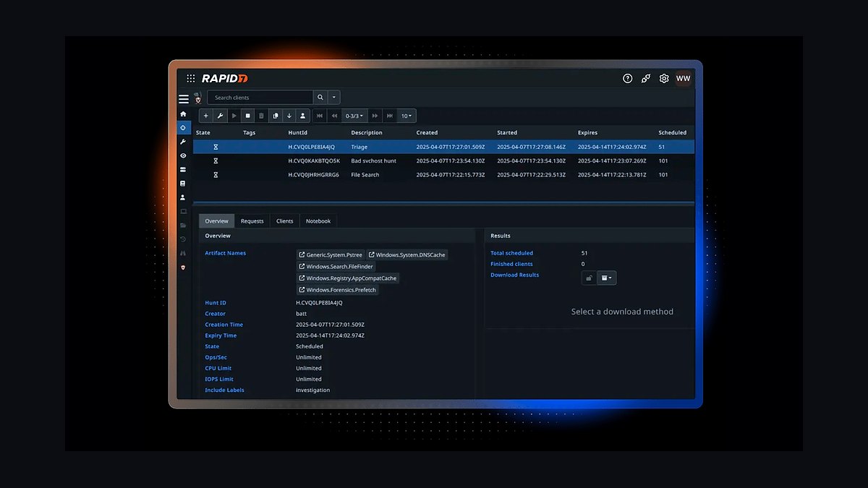Select the File Search hunt row
The width and height of the screenshot is (868, 488).
click(x=443, y=174)
